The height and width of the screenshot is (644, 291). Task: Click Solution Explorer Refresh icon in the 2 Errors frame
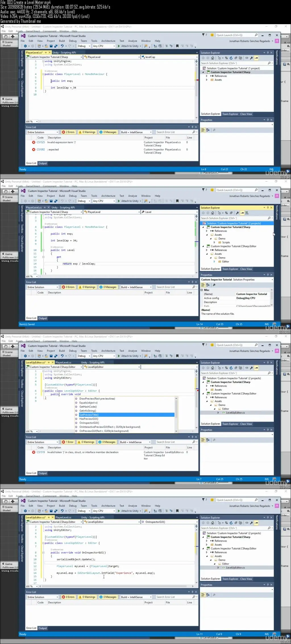coord(231,58)
